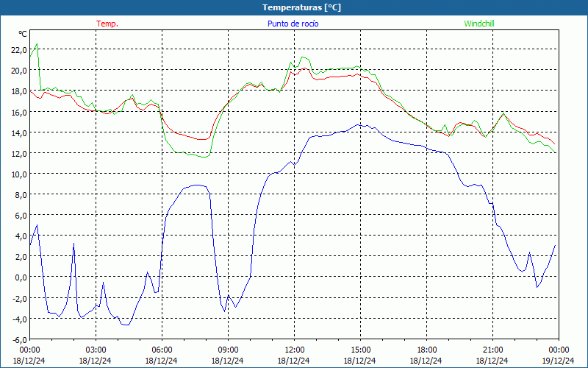Click the '18:00' time axis label
Screen dimensions: 588x368
click(x=427, y=350)
